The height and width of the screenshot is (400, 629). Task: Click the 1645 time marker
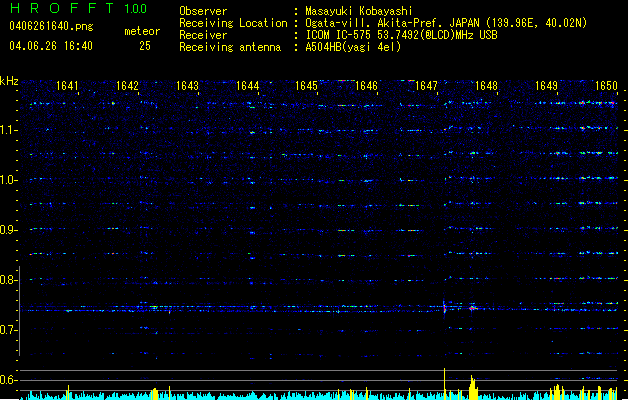[306, 85]
